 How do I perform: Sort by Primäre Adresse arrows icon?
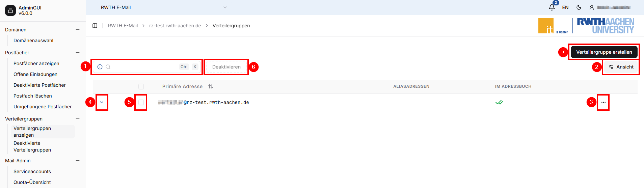(x=211, y=86)
